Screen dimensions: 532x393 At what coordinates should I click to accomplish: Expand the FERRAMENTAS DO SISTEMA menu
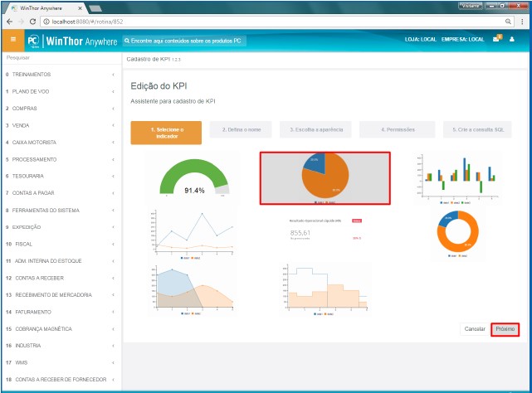[x=61, y=211]
